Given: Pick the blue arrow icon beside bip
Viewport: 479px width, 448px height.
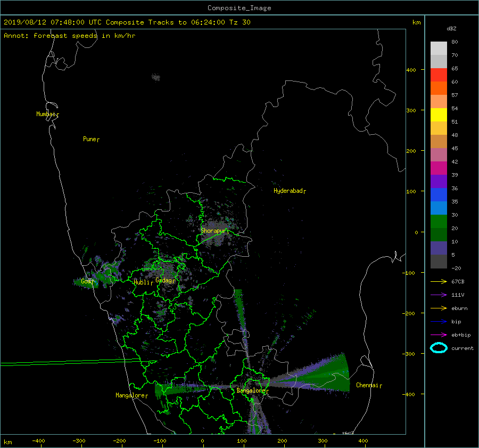Looking at the screenshot, I should 439,321.
